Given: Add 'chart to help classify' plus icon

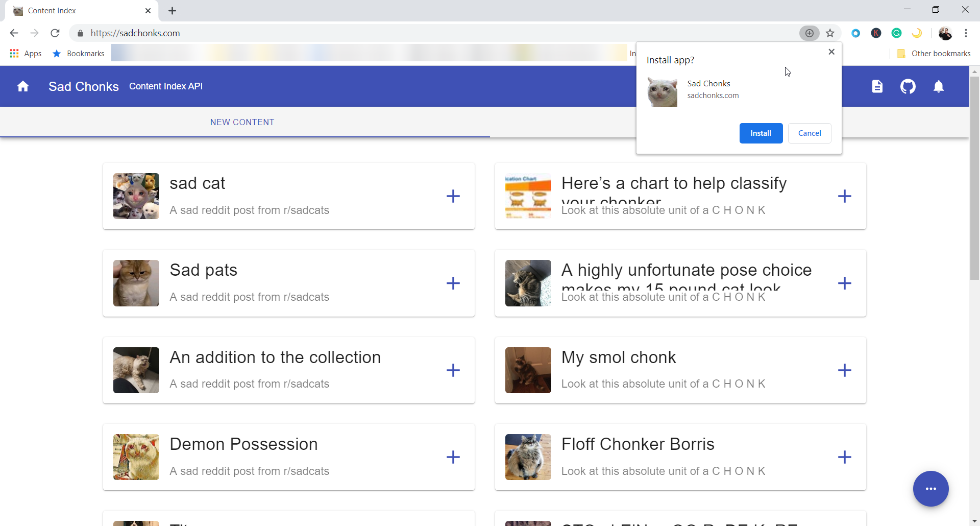Looking at the screenshot, I should point(845,196).
